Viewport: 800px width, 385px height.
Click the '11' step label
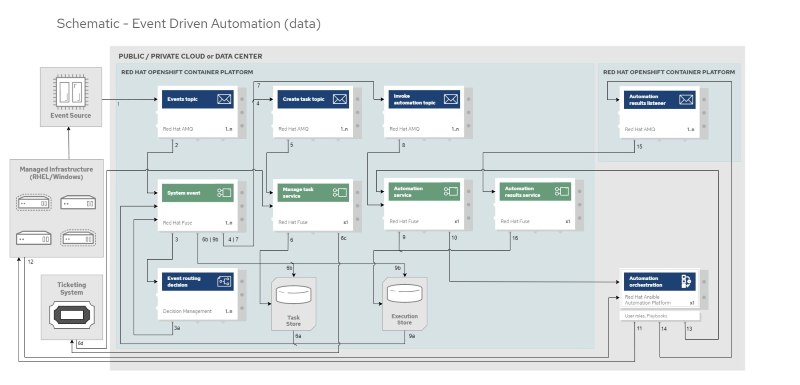click(639, 329)
